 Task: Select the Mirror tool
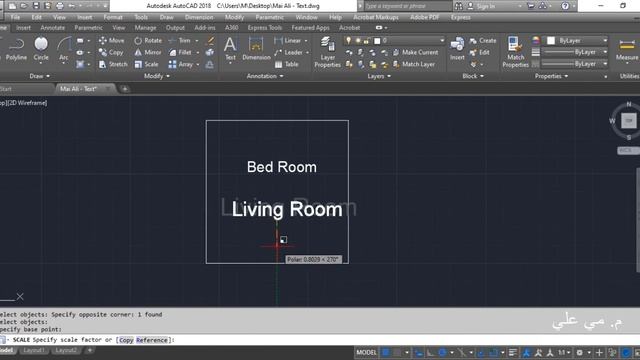[x=148, y=52]
